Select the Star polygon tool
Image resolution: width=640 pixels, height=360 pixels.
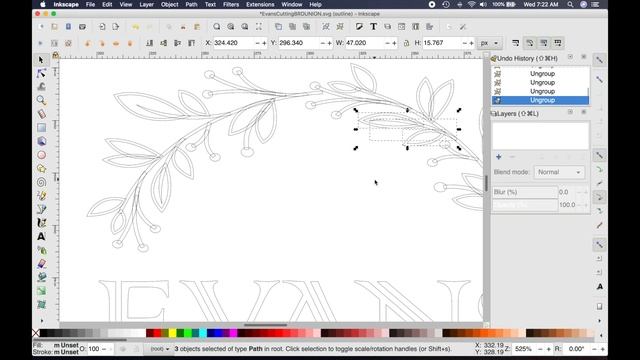coord(41,169)
